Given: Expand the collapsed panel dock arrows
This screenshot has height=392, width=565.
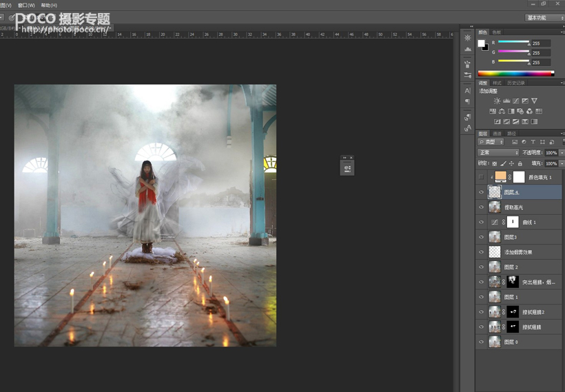Looking at the screenshot, I should (x=471, y=26).
